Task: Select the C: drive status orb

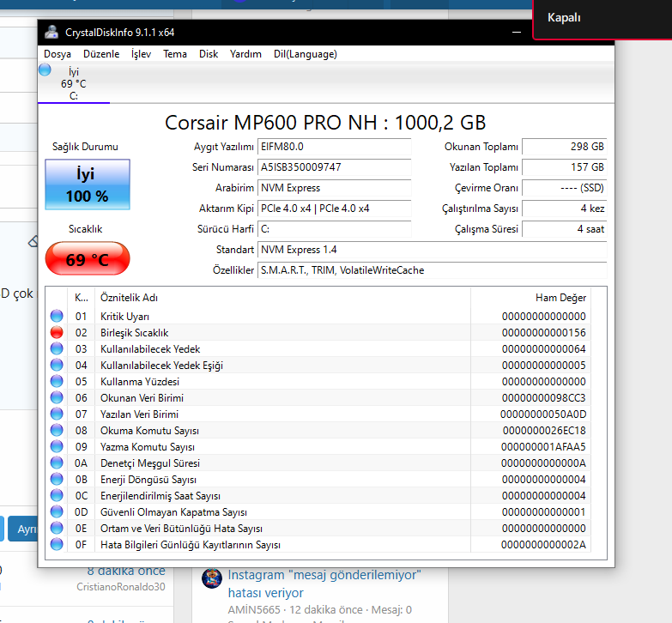Action: (45, 70)
